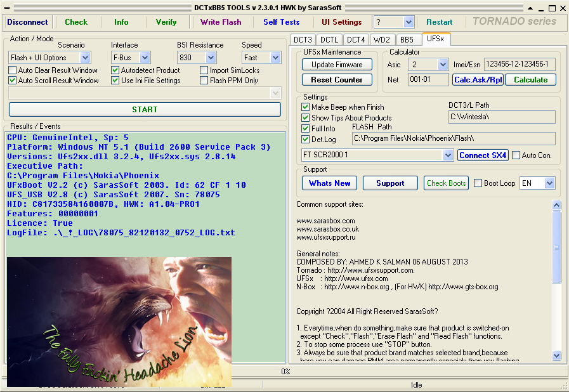Click the notes scrollbar thumb

[556, 247]
